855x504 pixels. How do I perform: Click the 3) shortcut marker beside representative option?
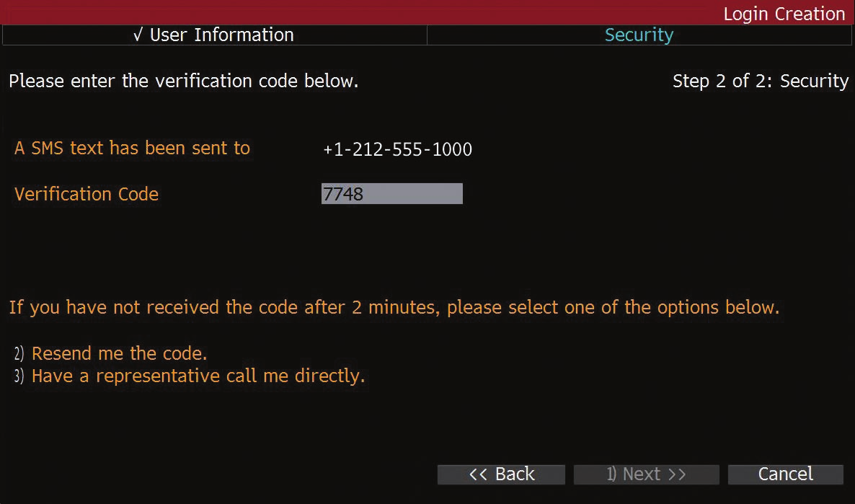click(x=19, y=376)
